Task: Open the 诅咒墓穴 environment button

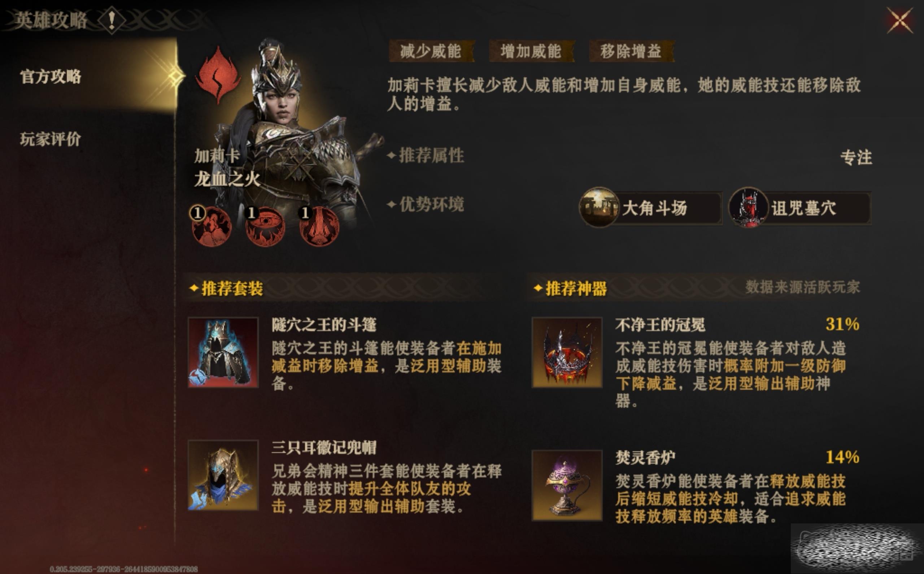Action: [x=799, y=208]
